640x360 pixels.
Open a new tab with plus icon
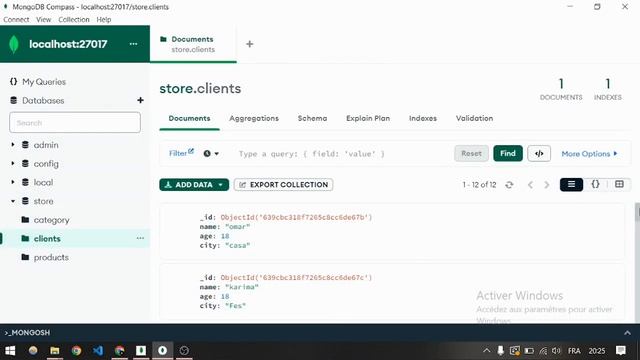249,44
